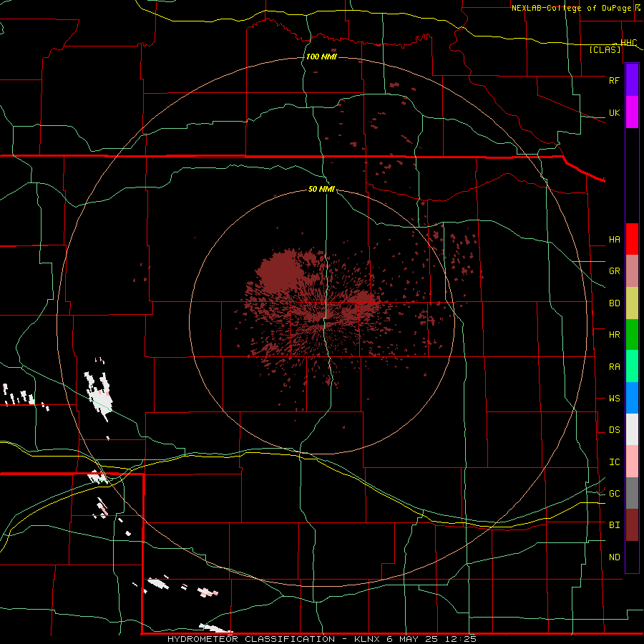Click the 'GR' legend label
Screen dimensions: 644x644
(x=614, y=271)
